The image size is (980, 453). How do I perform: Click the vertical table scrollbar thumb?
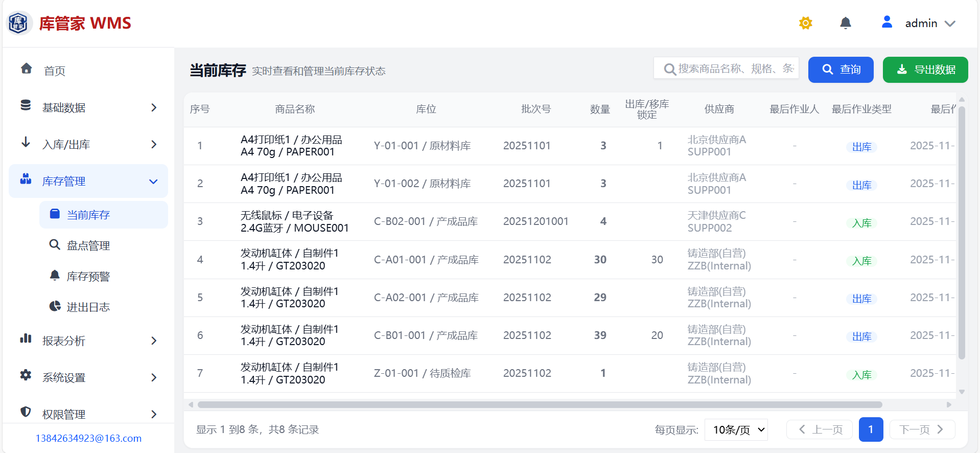(962, 233)
